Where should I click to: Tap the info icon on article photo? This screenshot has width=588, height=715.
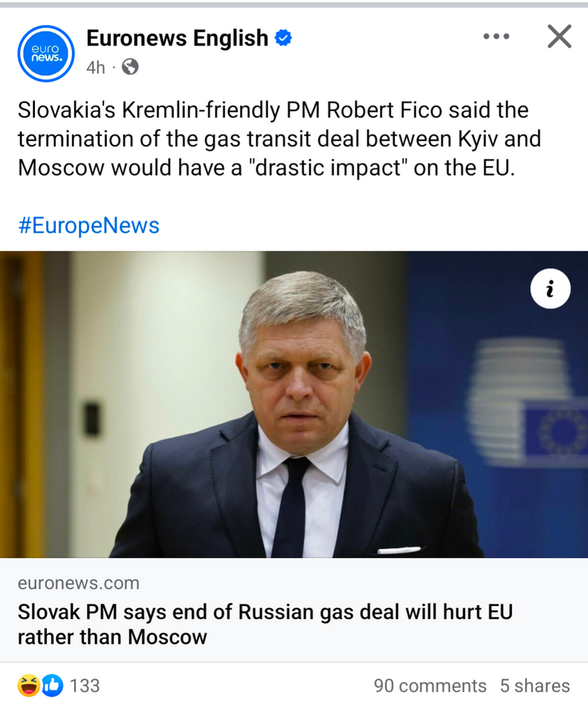[x=550, y=288]
